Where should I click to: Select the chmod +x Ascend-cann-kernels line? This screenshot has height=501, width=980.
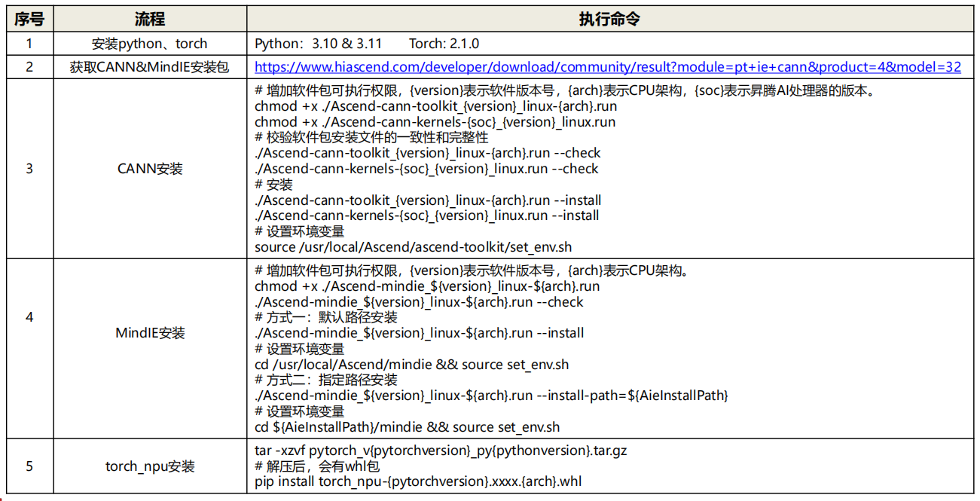point(435,122)
